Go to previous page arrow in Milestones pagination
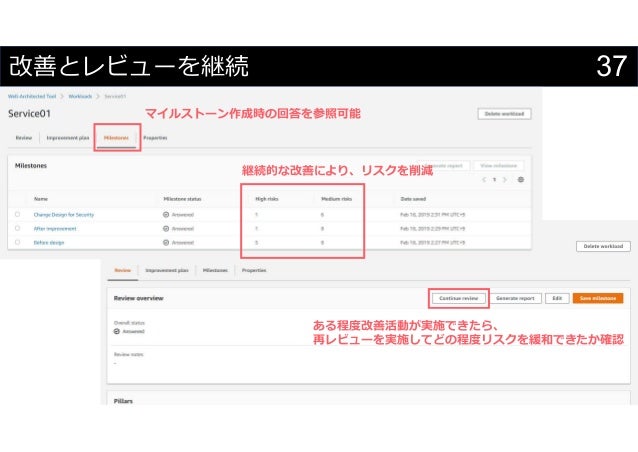 coord(484,179)
